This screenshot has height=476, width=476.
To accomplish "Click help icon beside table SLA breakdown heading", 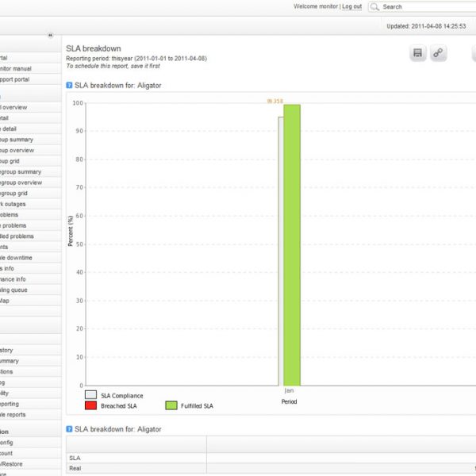I will coord(69,429).
